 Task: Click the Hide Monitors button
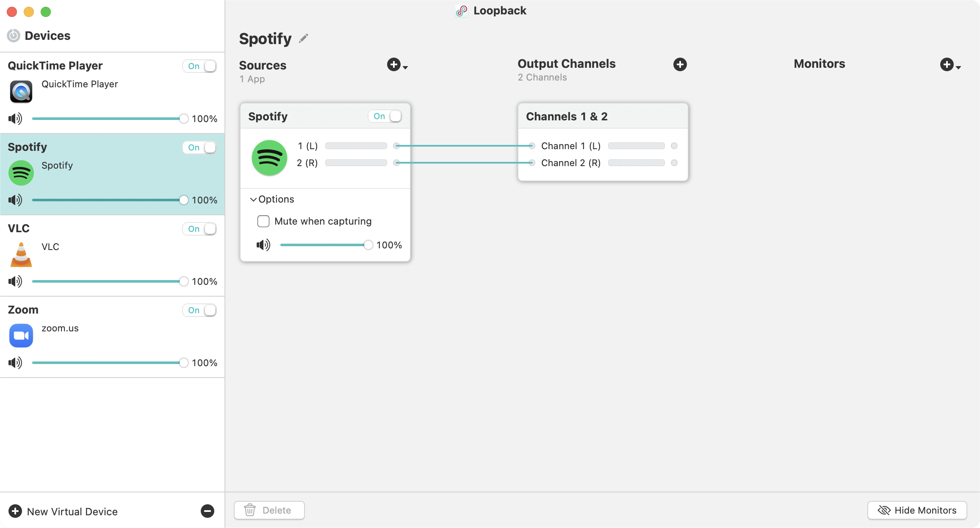pyautogui.click(x=917, y=510)
